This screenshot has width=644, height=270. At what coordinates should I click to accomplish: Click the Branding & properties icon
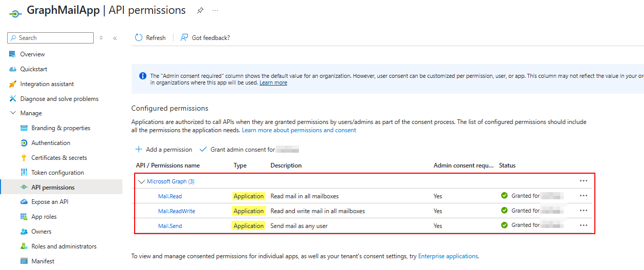point(24,128)
